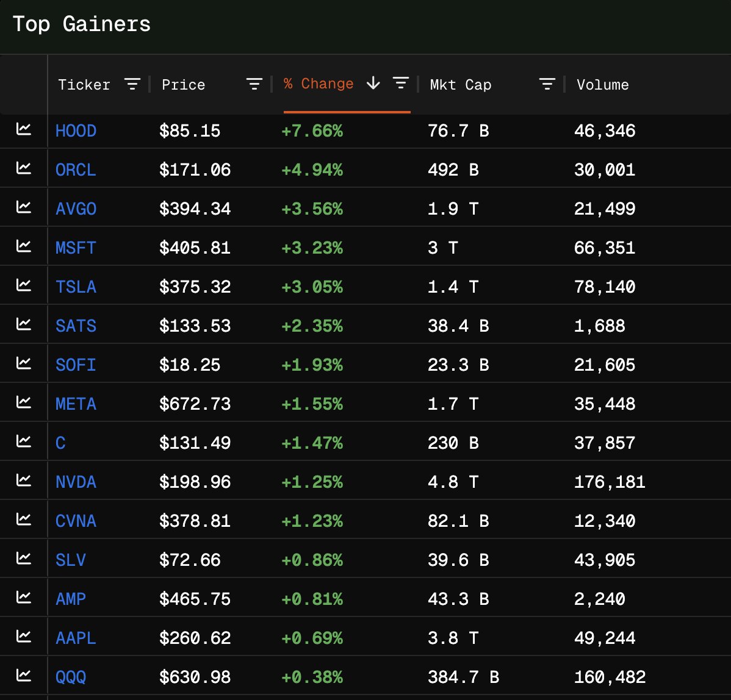Viewport: 731px width, 700px height.
Task: Open chart icon for the QQQ row
Action: point(24,676)
